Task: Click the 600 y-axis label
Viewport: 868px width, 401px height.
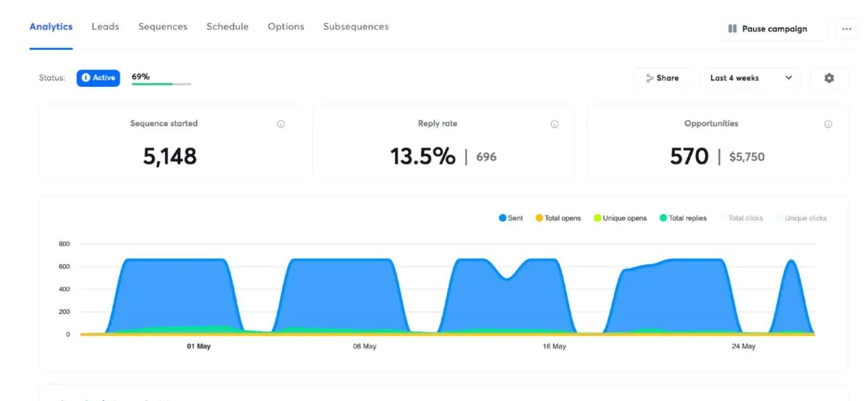Action: 64,266
